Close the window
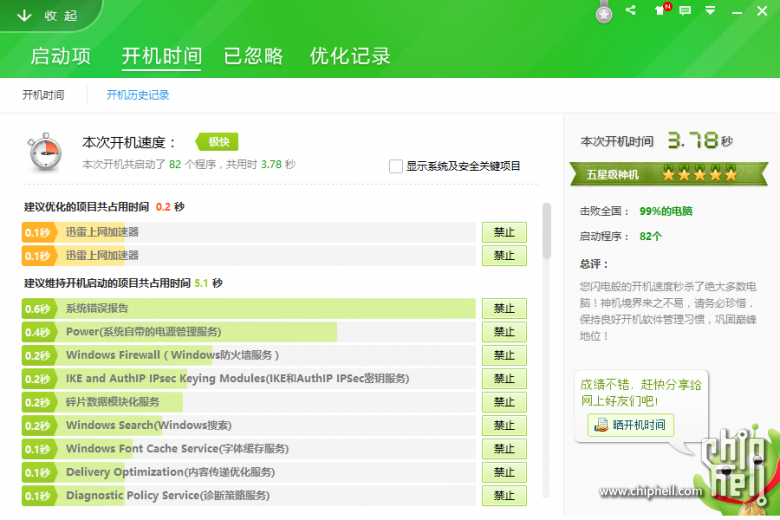Screen dimensions: 780x520 762,10
